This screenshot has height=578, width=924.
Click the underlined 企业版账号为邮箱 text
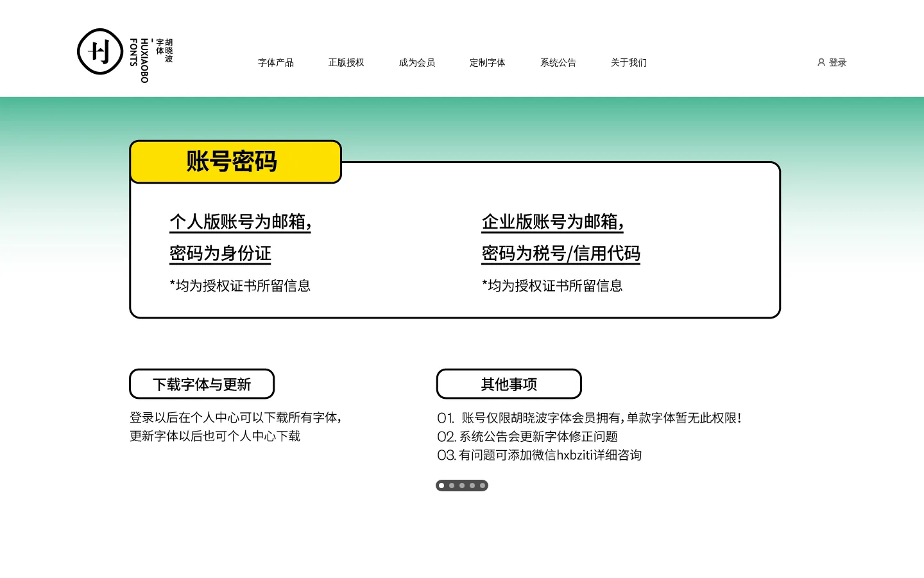pyautogui.click(x=553, y=222)
